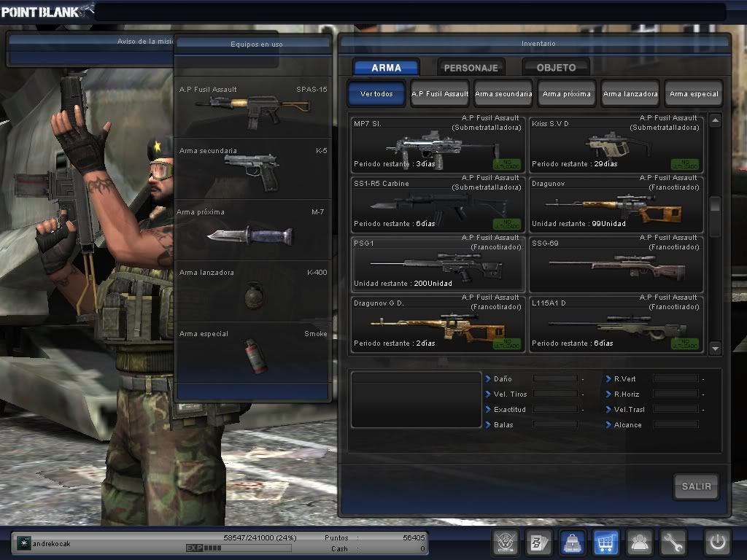The width and height of the screenshot is (747, 560).
Task: Click the Vel. Tiros stat bar
Action: pyautogui.click(x=555, y=394)
